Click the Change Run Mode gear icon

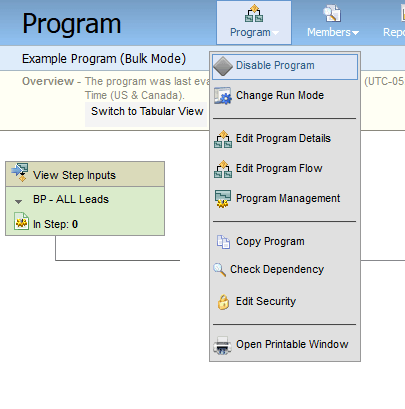click(223, 96)
